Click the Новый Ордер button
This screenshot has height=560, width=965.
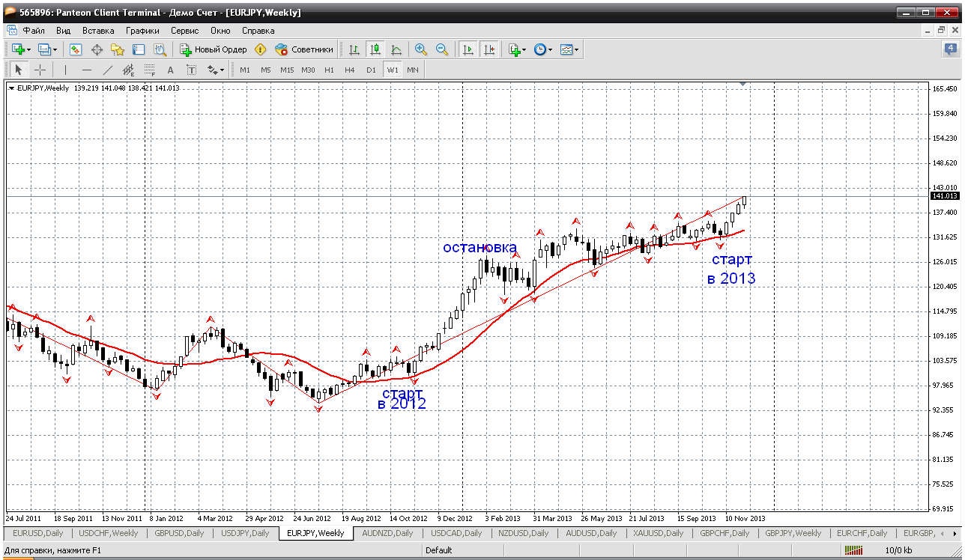pyautogui.click(x=214, y=49)
